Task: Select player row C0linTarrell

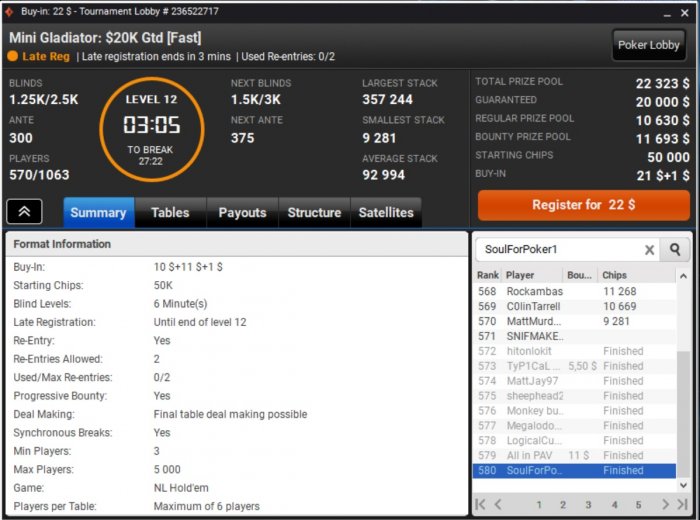Action: click(x=575, y=307)
